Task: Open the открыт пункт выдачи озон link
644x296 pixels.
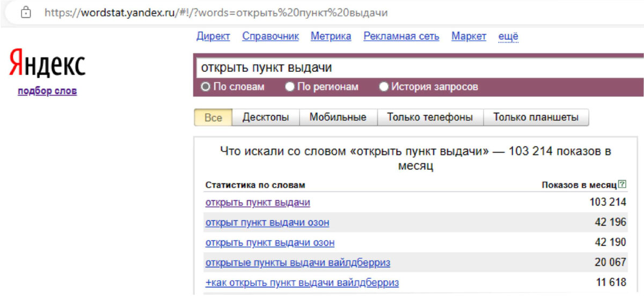Action: 267,223
